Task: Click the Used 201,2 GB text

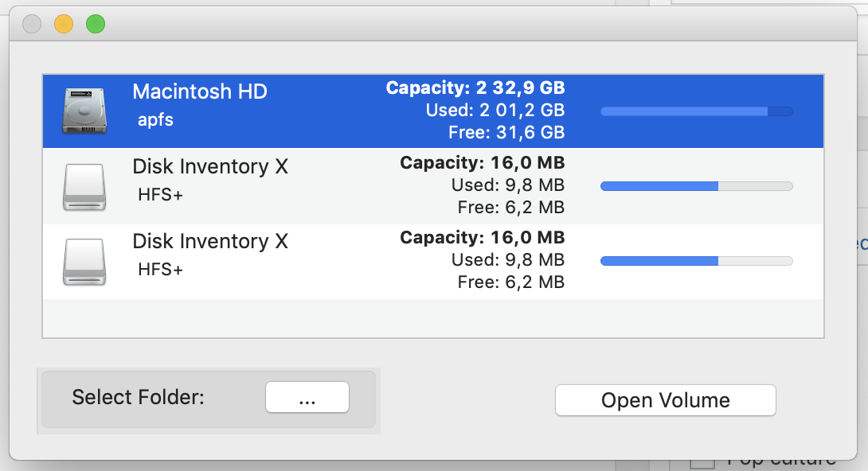Action: pyautogui.click(x=495, y=110)
